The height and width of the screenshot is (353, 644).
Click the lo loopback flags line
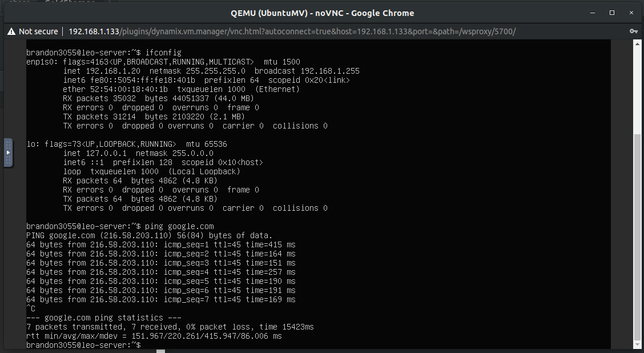[126, 144]
